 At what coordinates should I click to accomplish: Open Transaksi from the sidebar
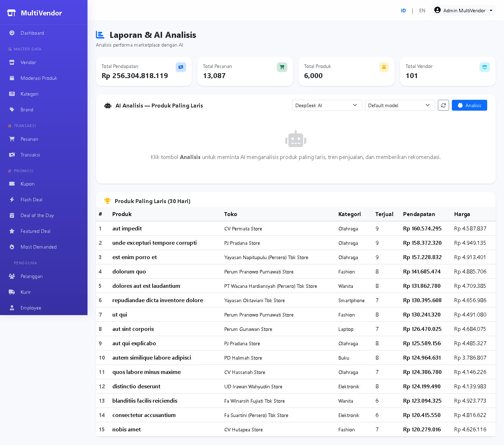(x=44, y=155)
